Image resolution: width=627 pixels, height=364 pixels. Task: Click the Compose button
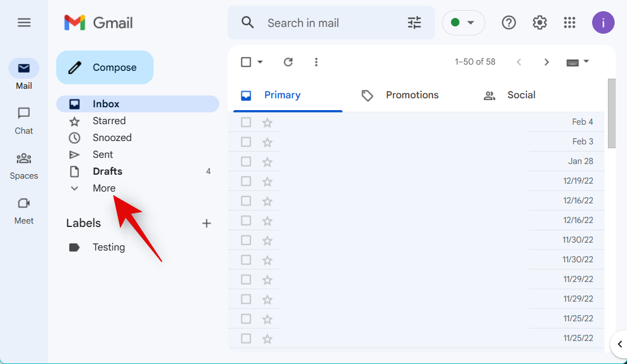pyautogui.click(x=105, y=67)
